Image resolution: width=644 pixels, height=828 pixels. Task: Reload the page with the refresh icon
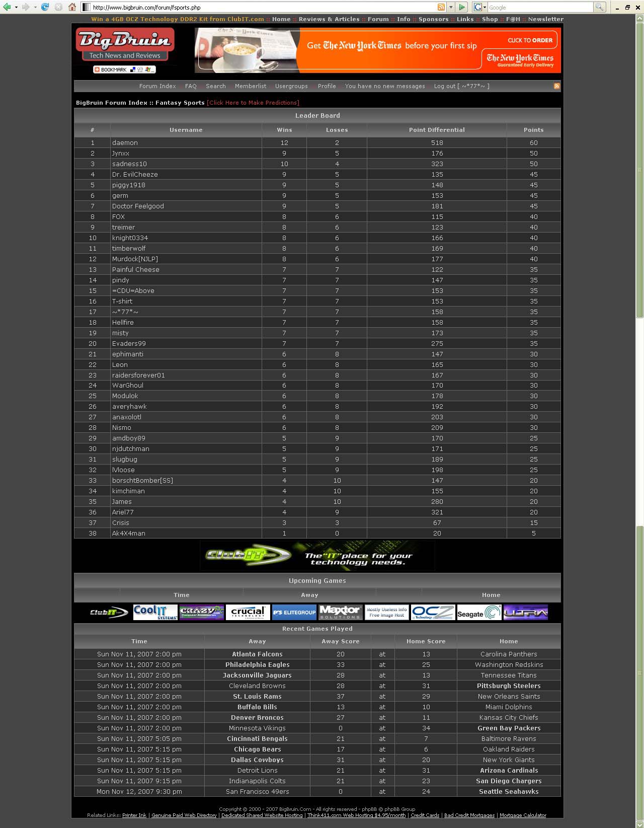tap(45, 7)
